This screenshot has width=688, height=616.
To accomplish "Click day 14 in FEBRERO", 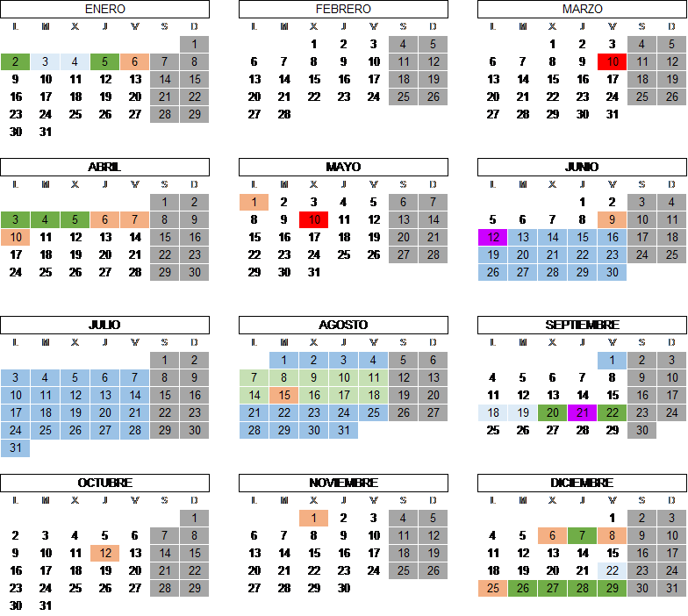I will coord(284,79).
